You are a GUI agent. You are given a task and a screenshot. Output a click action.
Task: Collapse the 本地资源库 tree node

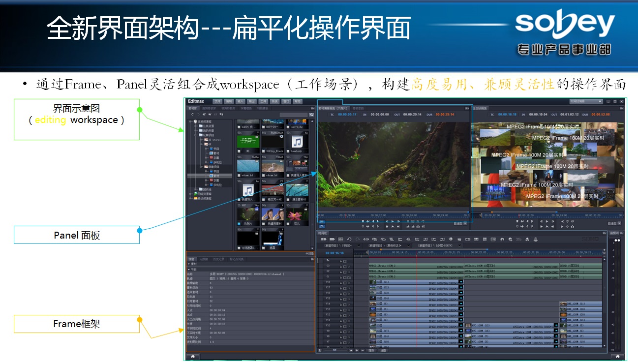coord(190,121)
